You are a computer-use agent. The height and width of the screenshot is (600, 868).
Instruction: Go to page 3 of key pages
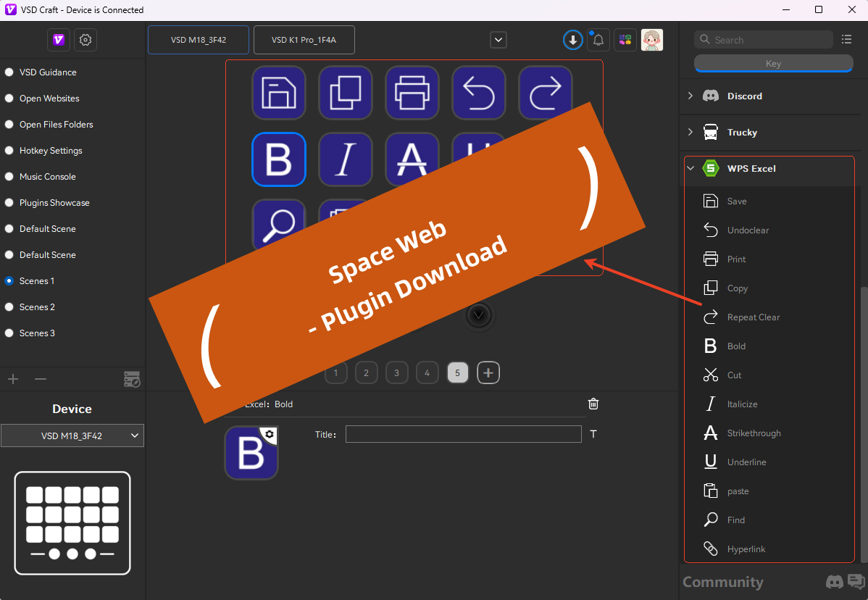point(396,373)
